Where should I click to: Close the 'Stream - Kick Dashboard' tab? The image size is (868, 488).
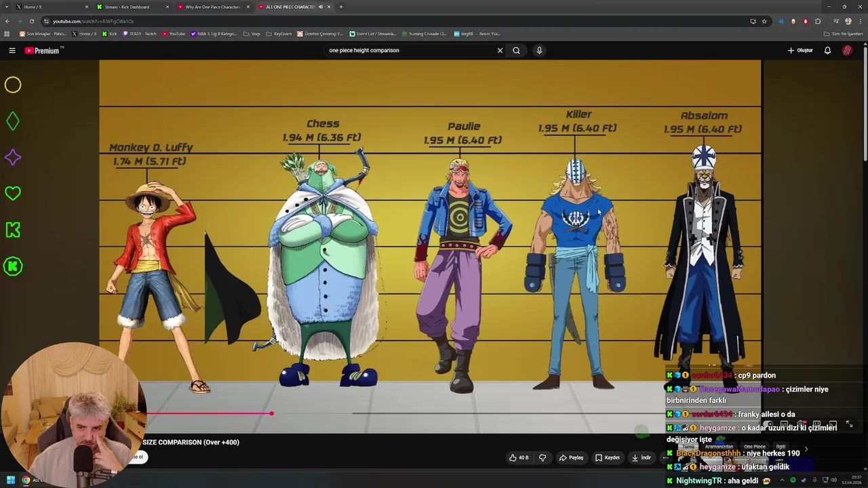click(x=167, y=7)
